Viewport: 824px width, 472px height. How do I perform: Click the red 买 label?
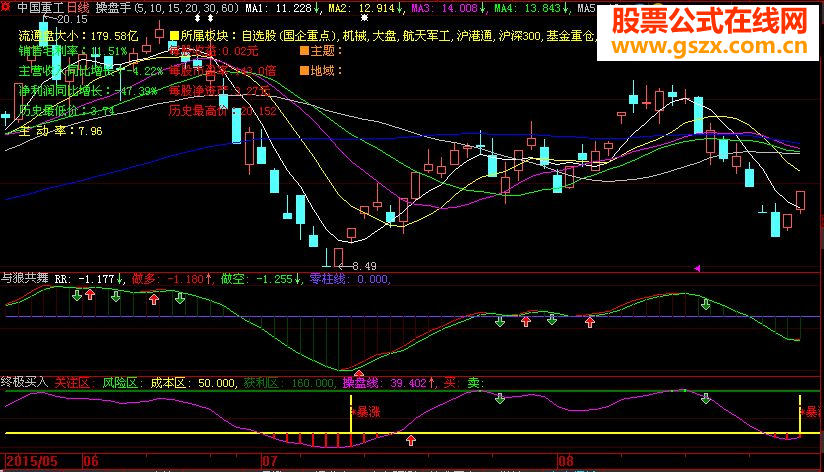(452, 383)
